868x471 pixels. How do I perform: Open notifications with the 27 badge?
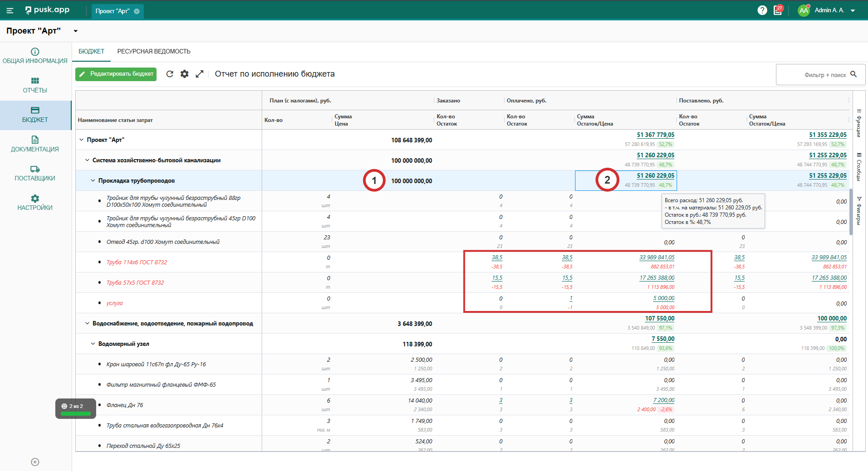coord(778,10)
